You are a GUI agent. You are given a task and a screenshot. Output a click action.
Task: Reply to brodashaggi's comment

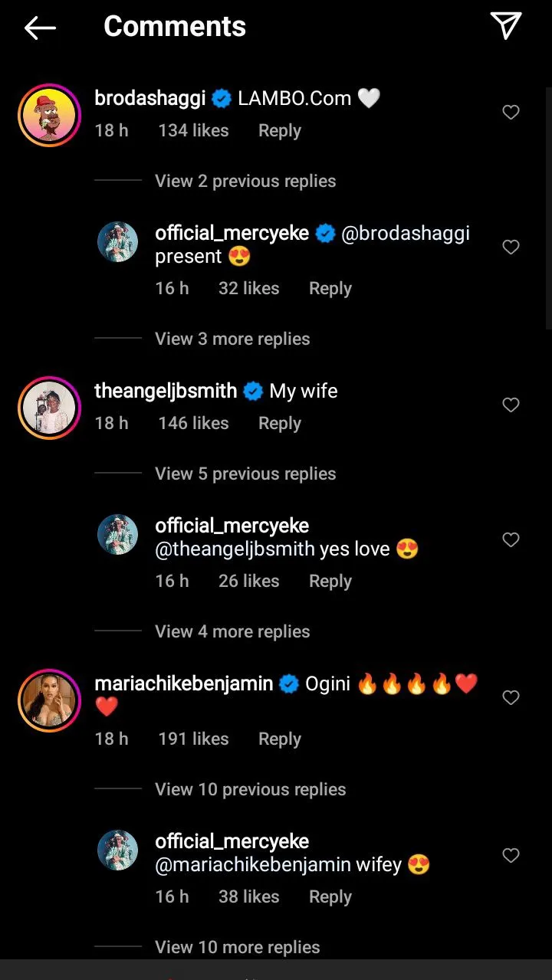click(x=279, y=131)
